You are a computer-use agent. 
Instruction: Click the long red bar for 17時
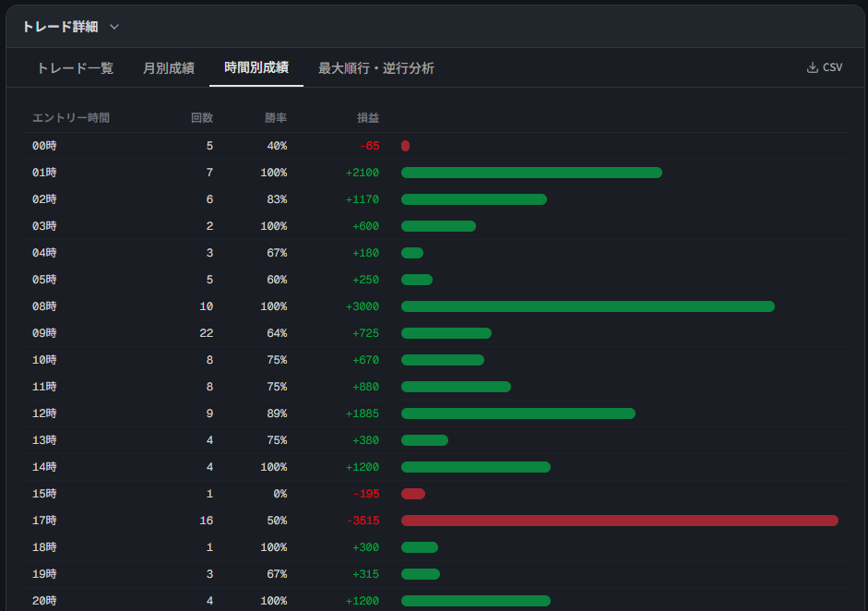tap(620, 521)
